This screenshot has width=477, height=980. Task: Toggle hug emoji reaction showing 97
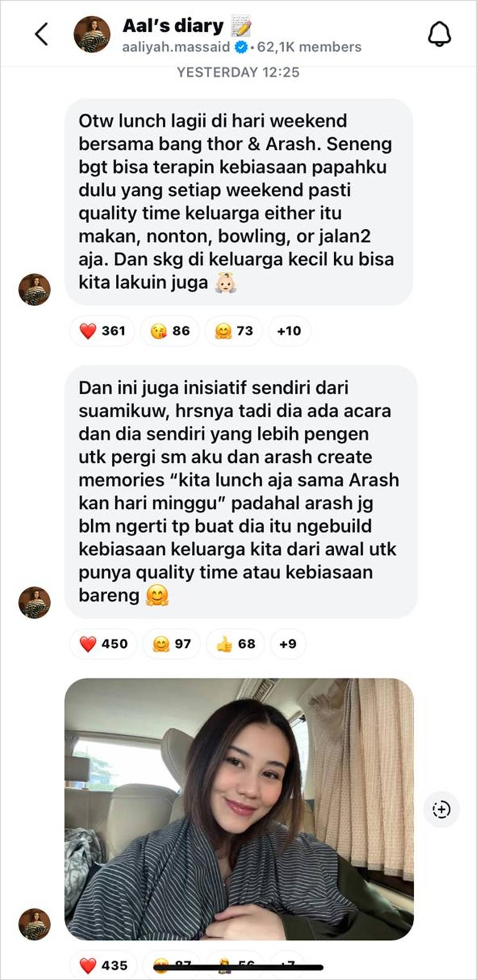click(x=171, y=644)
